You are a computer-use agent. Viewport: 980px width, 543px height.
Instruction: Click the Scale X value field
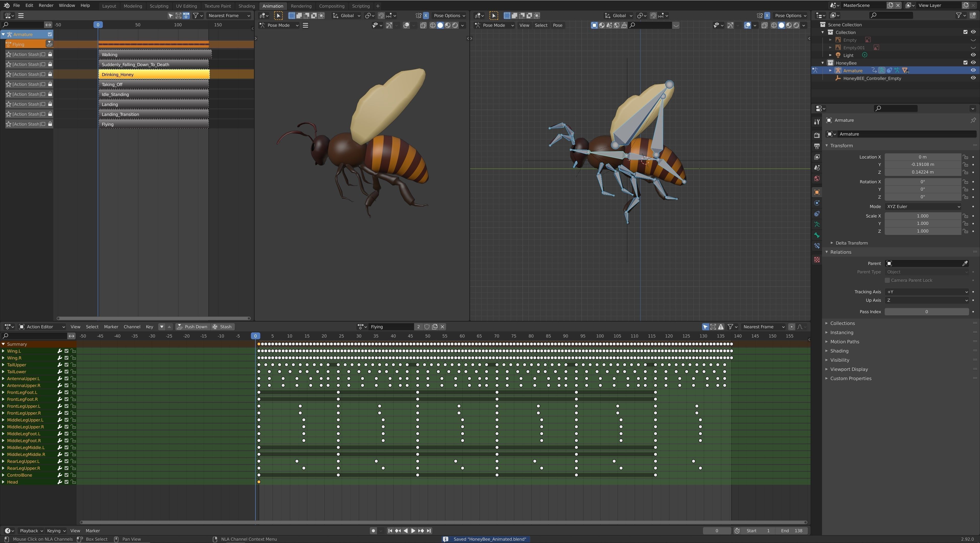(x=923, y=216)
